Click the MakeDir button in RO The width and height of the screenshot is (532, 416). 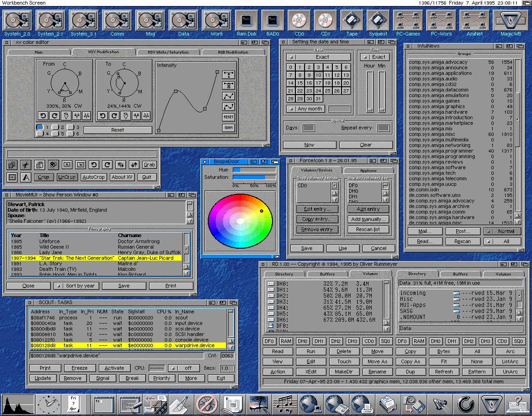click(344, 372)
